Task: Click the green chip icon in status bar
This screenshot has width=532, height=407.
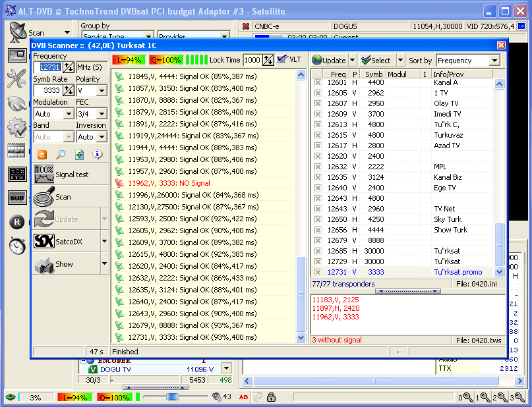Action: click(x=10, y=397)
